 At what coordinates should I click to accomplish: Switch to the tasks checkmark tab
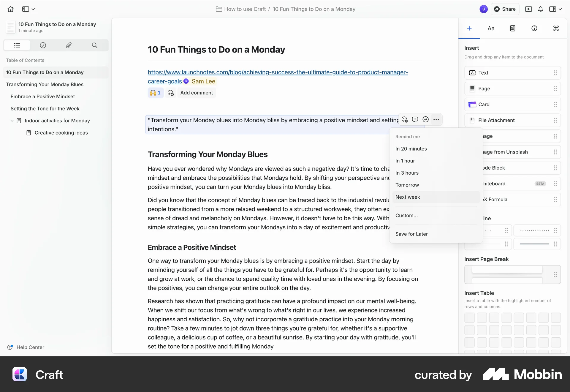[x=43, y=45]
